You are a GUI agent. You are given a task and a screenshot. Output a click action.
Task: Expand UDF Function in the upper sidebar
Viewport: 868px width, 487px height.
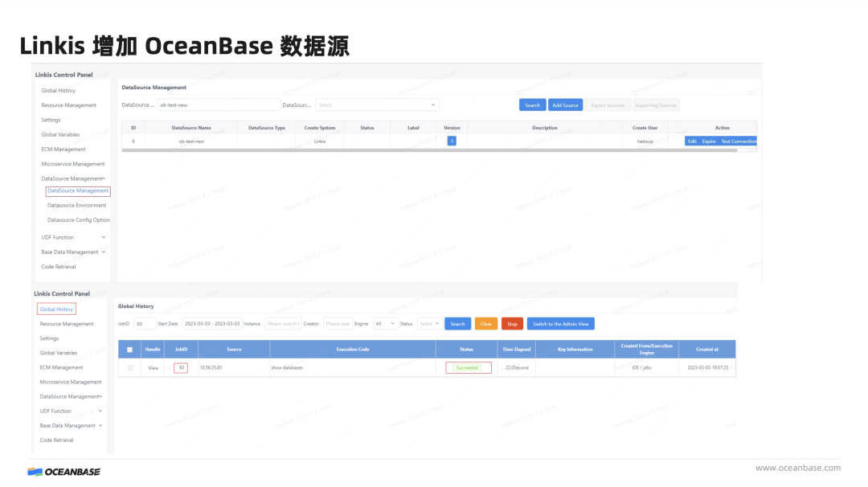point(73,237)
